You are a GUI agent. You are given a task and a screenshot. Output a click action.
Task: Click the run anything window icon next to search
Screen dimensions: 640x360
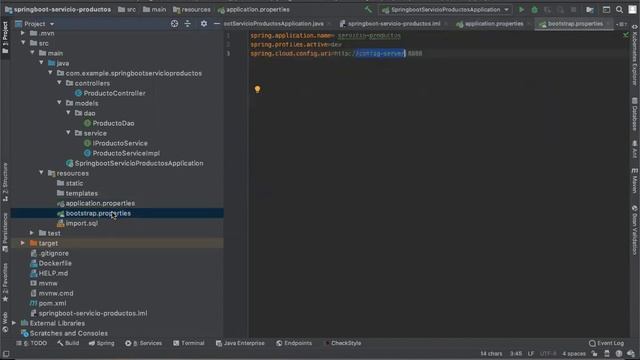pos(606,9)
